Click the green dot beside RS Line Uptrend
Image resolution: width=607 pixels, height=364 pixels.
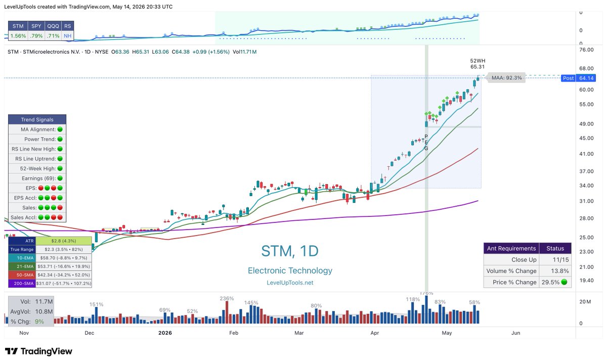[x=60, y=159]
